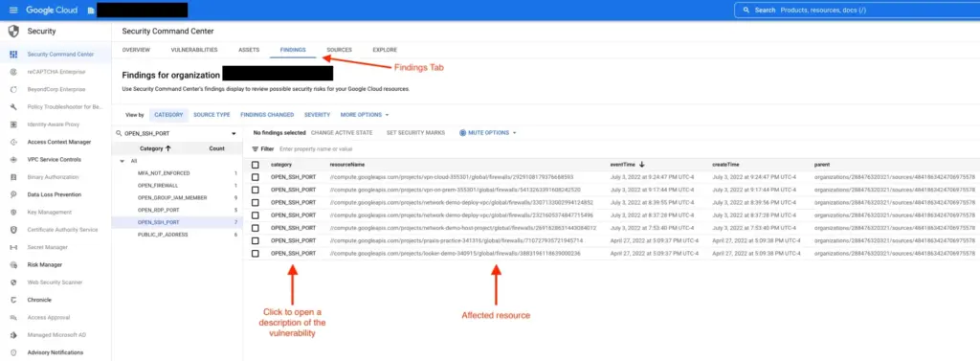Viewport: 980px width, 361px height.
Task: View by Severity
Action: [x=317, y=115]
